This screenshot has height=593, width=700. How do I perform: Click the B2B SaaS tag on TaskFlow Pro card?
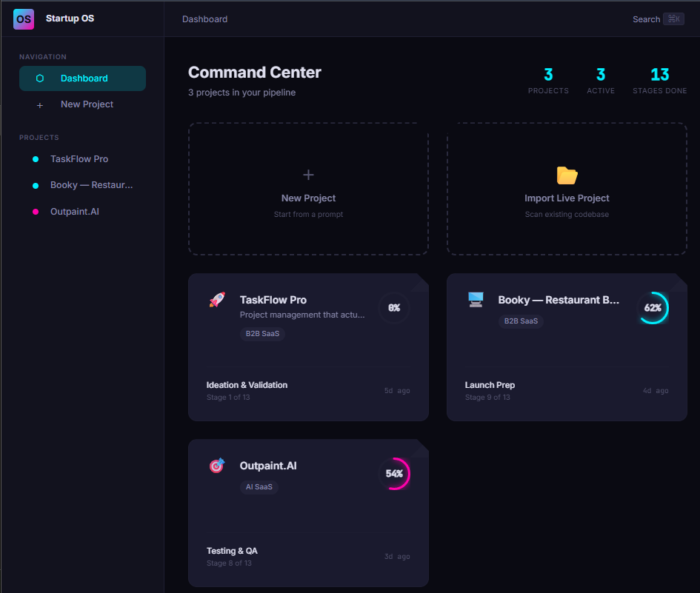[262, 334]
